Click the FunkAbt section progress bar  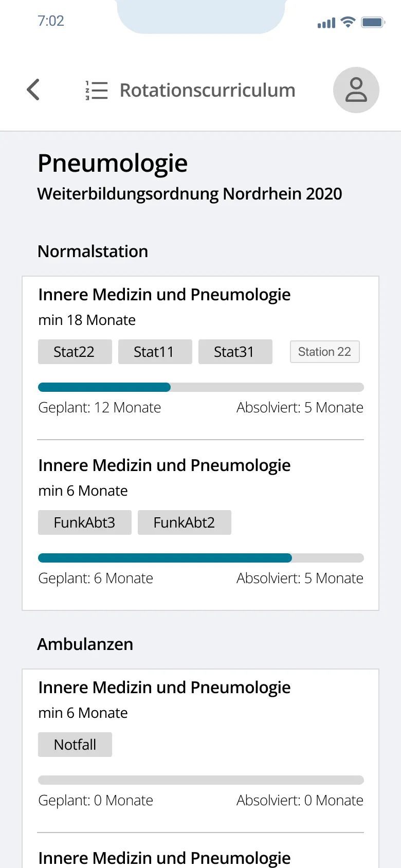(200, 558)
